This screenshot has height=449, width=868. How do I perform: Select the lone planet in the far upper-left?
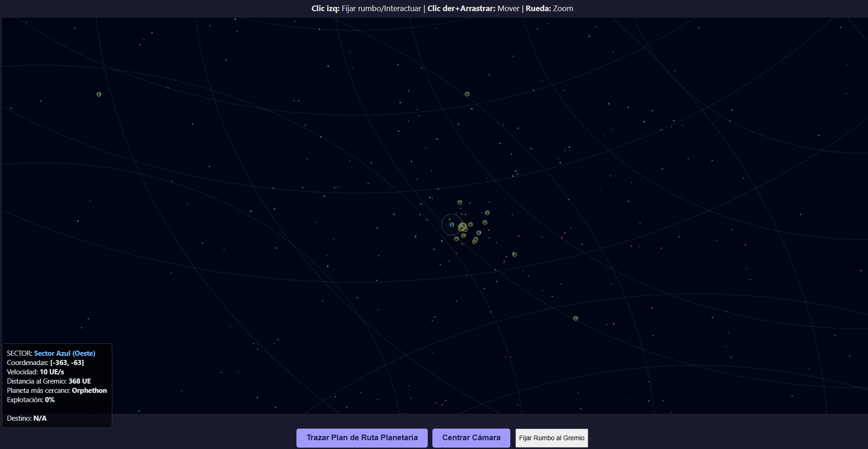pos(99,95)
